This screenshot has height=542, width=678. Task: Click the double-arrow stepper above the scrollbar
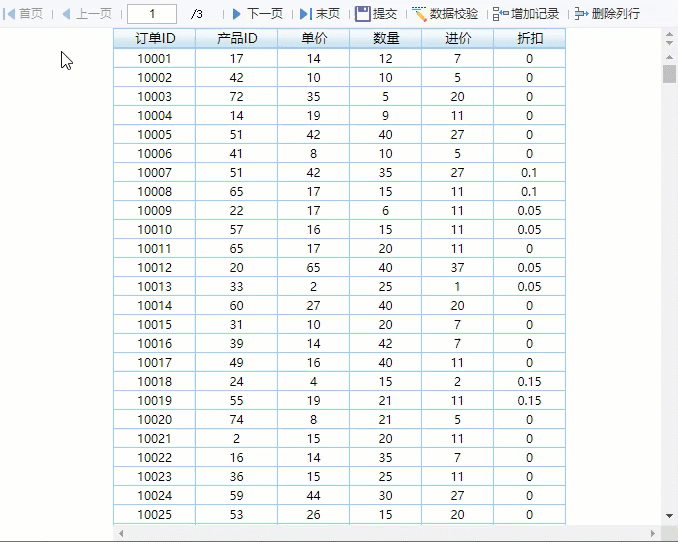pos(669,38)
